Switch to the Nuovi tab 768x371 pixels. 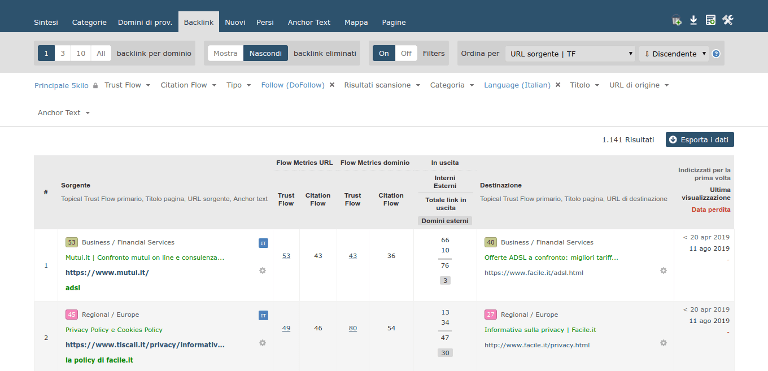(x=235, y=23)
